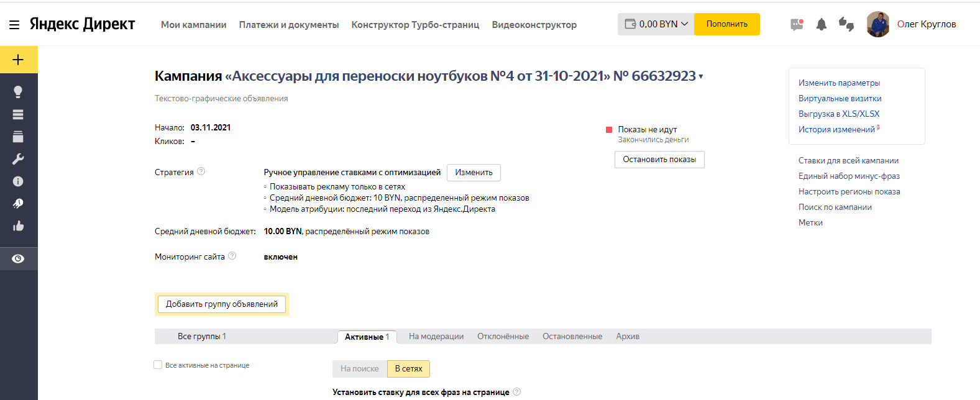Open Платежи и документы menu
Image resolution: width=980 pixels, height=400 pixels.
[x=289, y=25]
